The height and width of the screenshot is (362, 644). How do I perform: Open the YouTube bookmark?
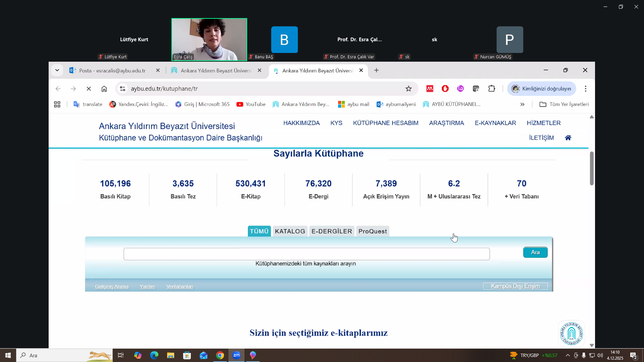coord(251,104)
